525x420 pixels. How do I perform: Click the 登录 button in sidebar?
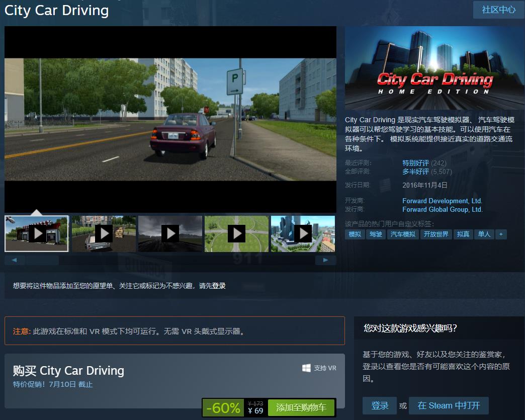point(380,406)
